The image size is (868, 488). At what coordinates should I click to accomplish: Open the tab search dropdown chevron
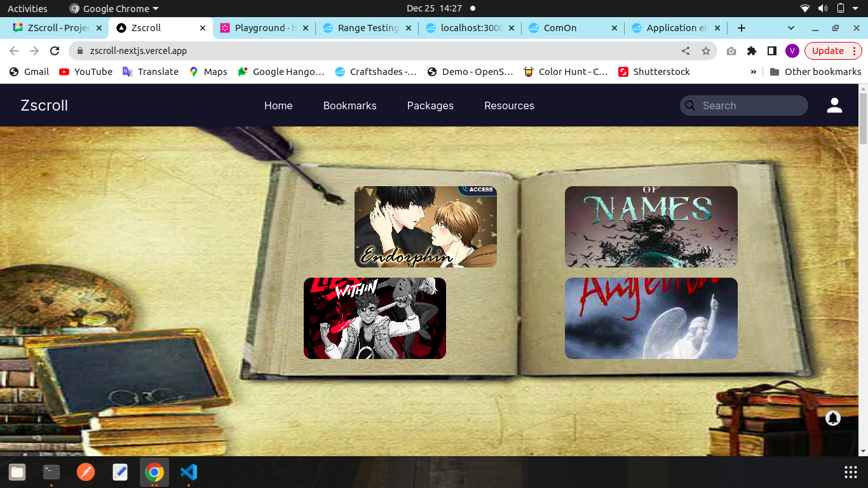coord(791,28)
